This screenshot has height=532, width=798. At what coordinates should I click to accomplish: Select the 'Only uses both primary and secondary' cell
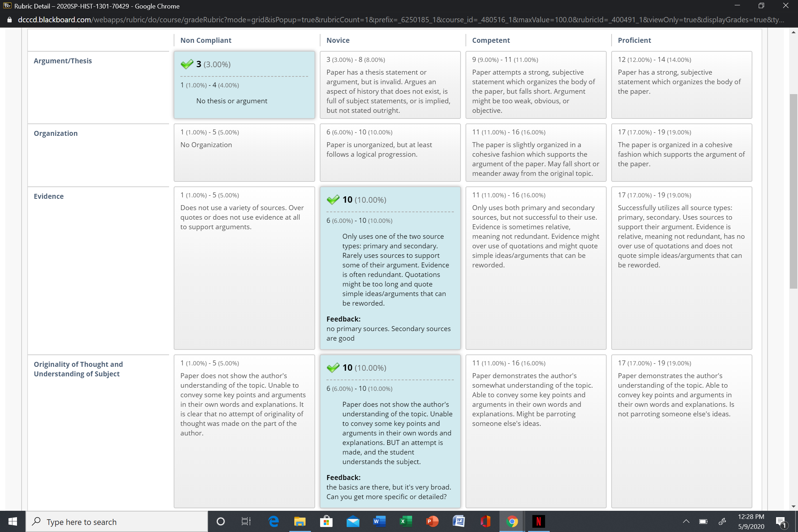[x=536, y=268]
